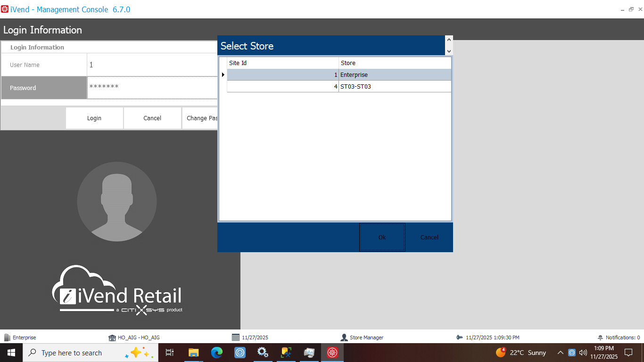Cancel the Select Store dialog
Image resolution: width=644 pixels, height=362 pixels.
coord(429,238)
